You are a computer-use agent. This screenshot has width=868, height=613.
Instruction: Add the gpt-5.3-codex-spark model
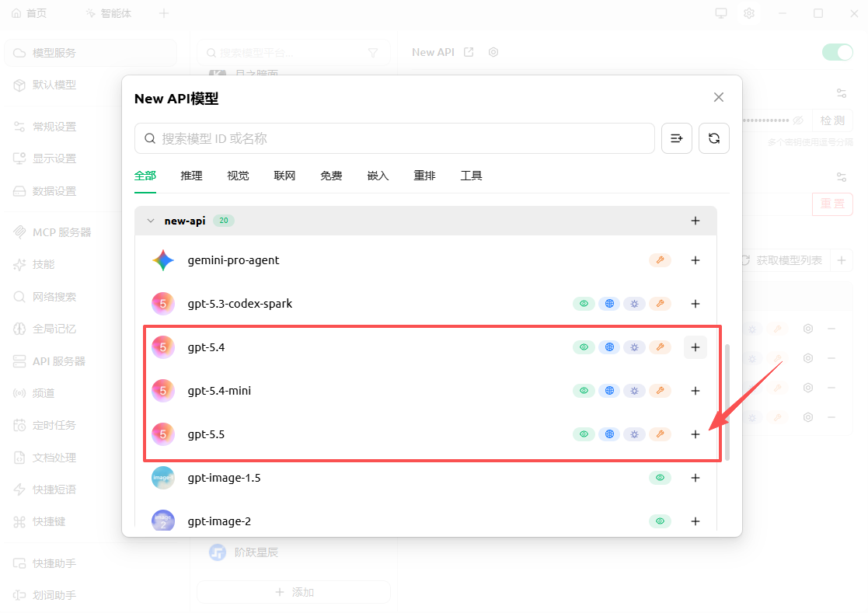coord(695,304)
